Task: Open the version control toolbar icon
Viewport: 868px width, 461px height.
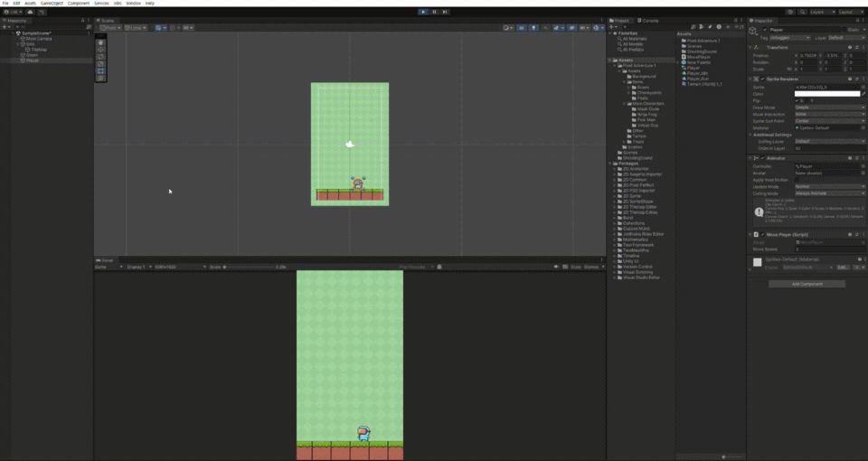Action: pyautogui.click(x=42, y=12)
